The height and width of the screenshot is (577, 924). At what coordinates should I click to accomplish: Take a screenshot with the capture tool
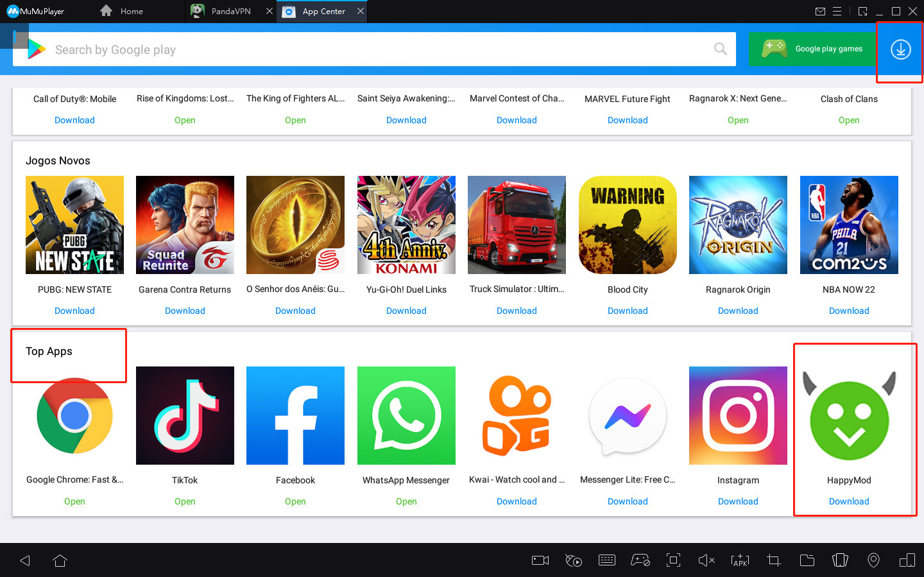coord(773,560)
